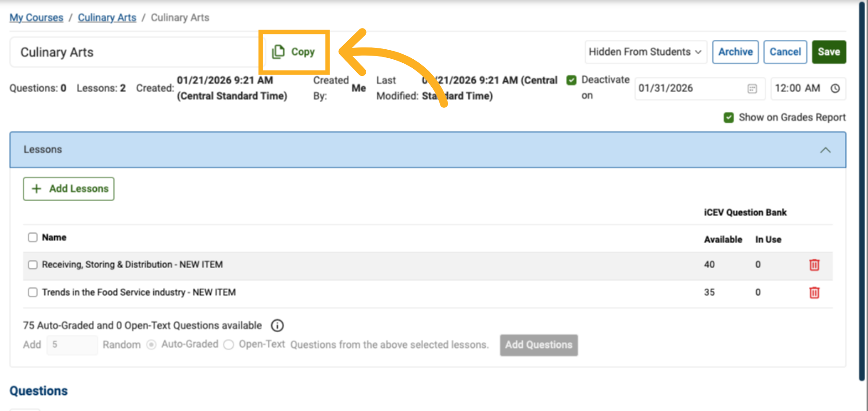Click the Add Lessons button
Screen dimensions: 868x411
pos(69,189)
